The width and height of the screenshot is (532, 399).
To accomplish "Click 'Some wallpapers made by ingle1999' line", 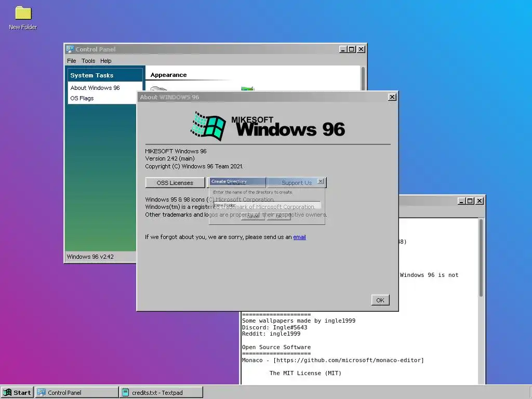I will [299, 321].
